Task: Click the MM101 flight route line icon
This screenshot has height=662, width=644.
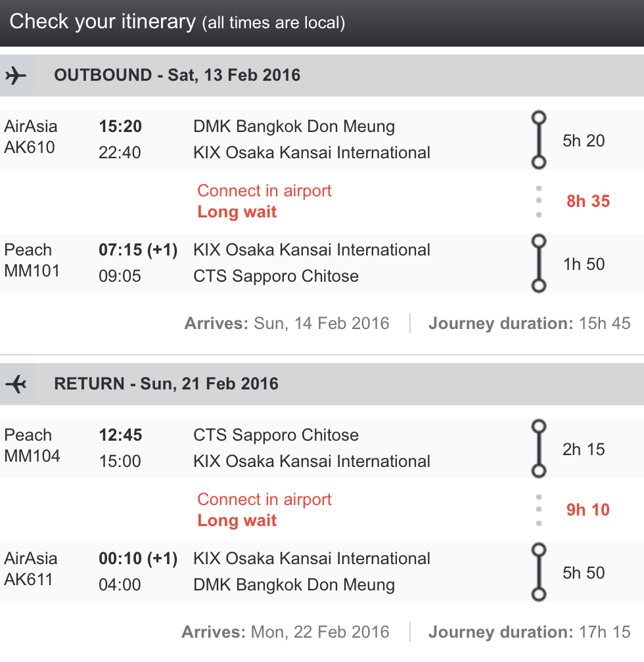Action: (x=538, y=263)
